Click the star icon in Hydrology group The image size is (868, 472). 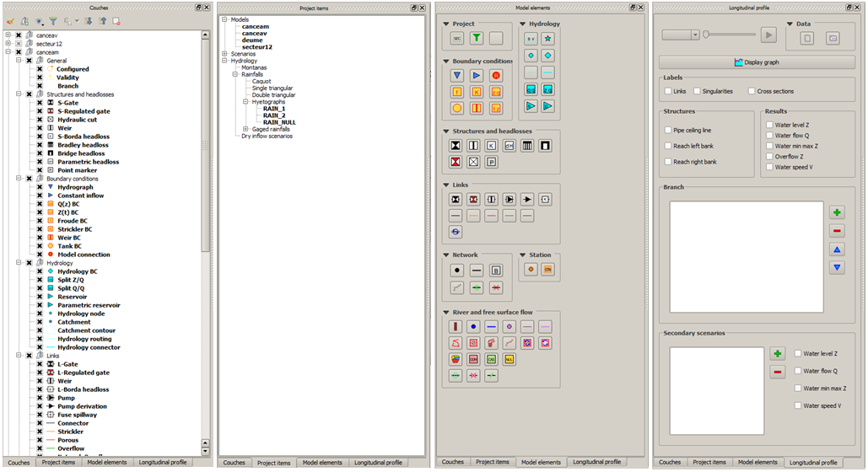(548, 38)
